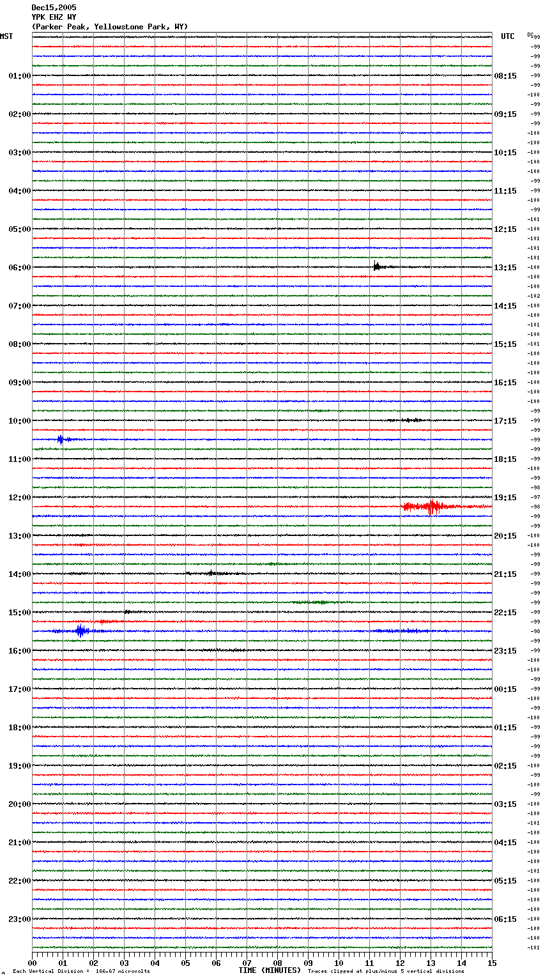The width and height of the screenshot is (543, 980).
Task: Click the 06:15 UTC time label
Action: (505, 919)
